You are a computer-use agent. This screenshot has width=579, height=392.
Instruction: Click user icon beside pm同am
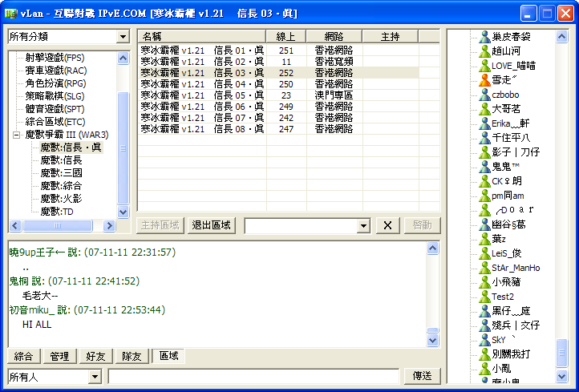(x=484, y=196)
